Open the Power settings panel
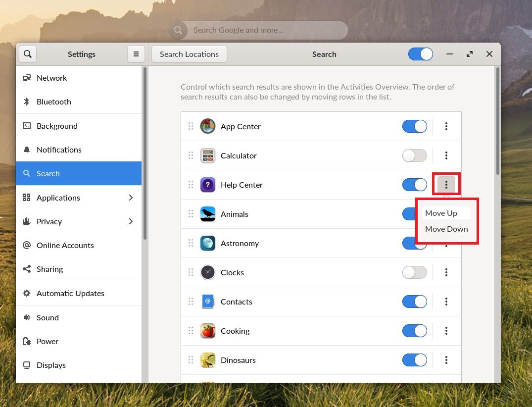This screenshot has width=532, height=407. click(79, 341)
